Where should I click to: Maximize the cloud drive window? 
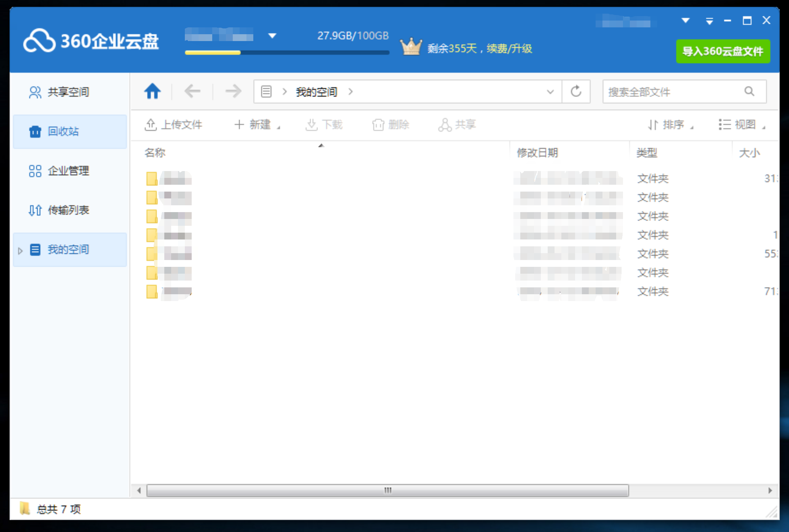[747, 21]
